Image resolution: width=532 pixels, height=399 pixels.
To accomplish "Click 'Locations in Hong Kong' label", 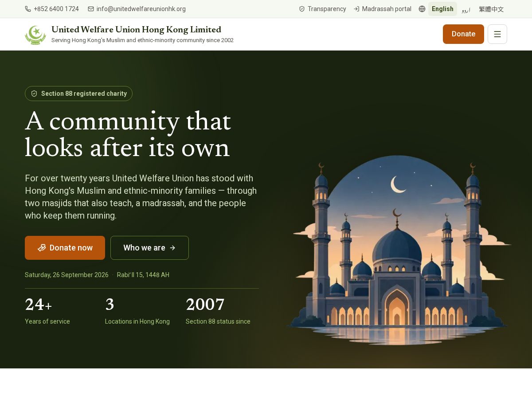I will [x=137, y=321].
